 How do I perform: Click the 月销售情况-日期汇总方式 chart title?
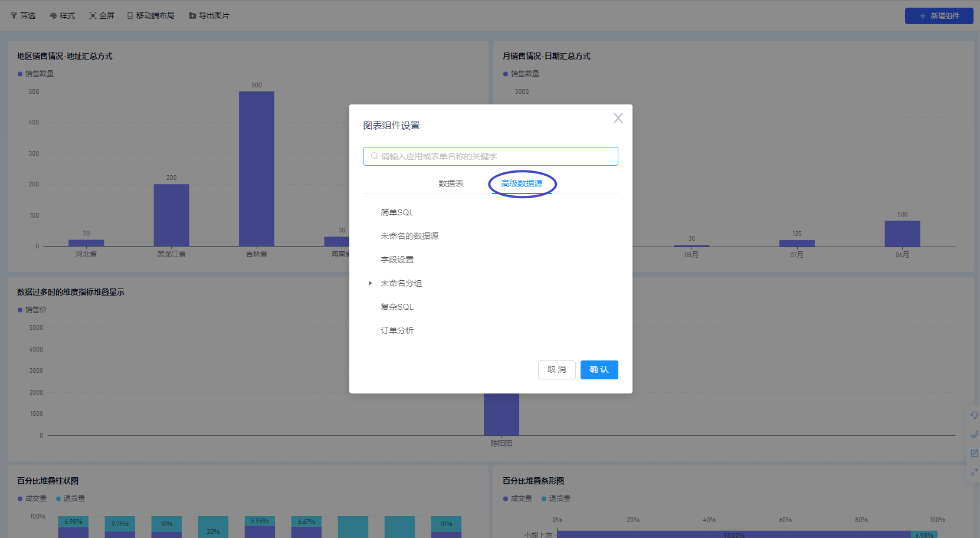(x=546, y=56)
